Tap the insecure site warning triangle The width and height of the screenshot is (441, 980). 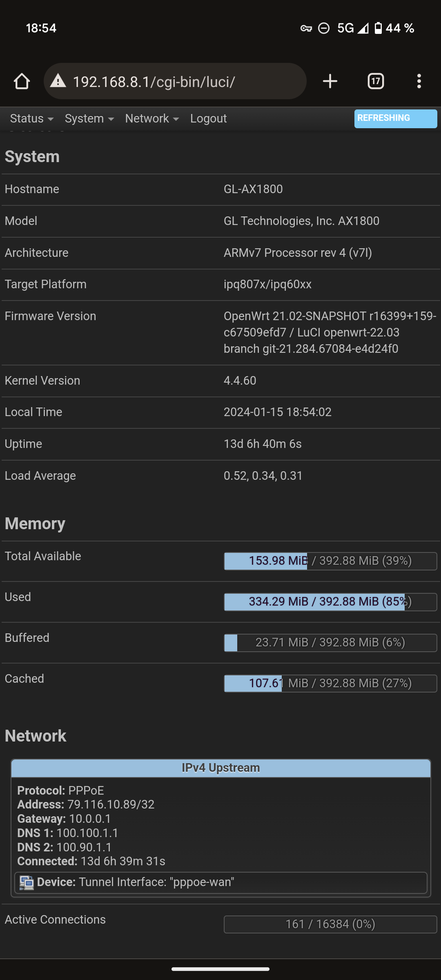(58, 81)
